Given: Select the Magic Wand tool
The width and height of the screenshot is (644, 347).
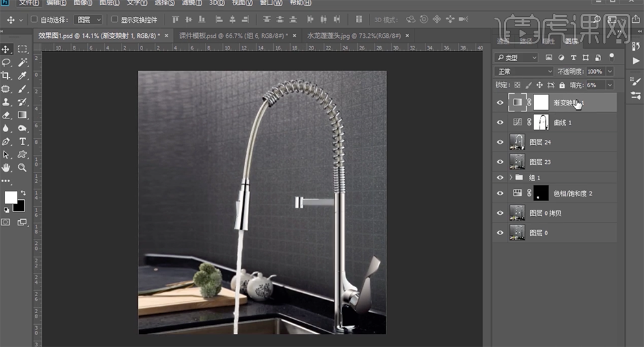Looking at the screenshot, I should tap(22, 62).
